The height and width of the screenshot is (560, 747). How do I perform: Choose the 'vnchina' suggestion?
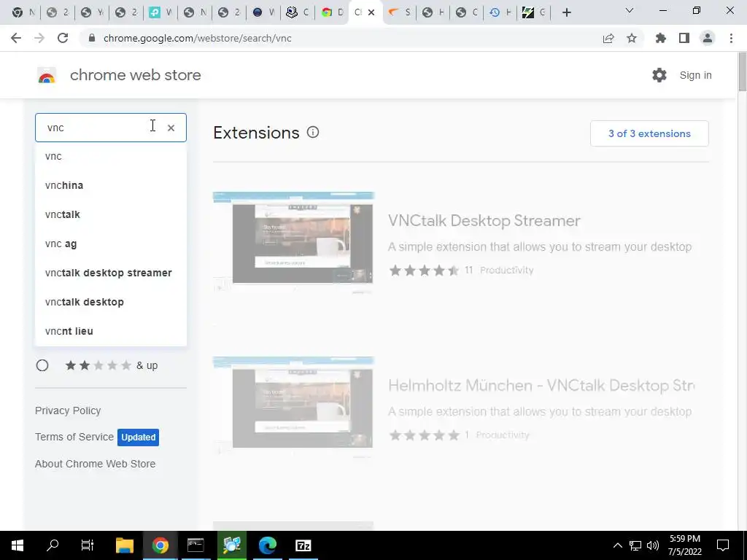coord(111,186)
